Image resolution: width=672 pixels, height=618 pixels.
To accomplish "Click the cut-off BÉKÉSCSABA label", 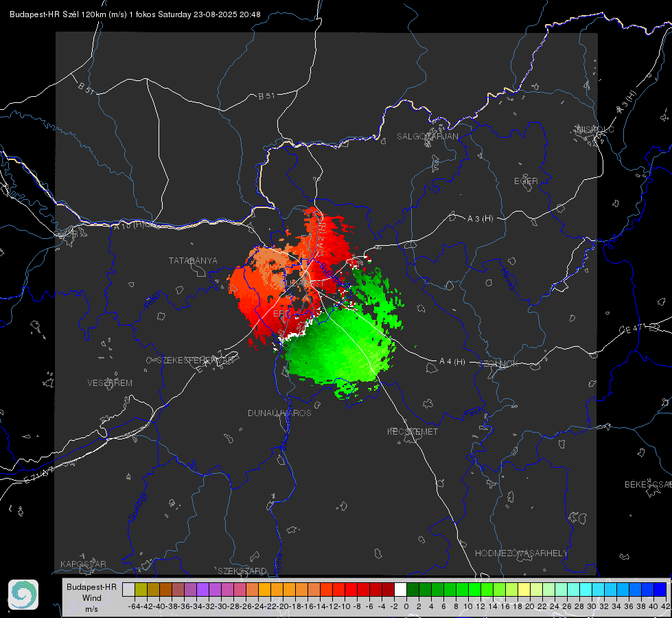I will click(648, 484).
